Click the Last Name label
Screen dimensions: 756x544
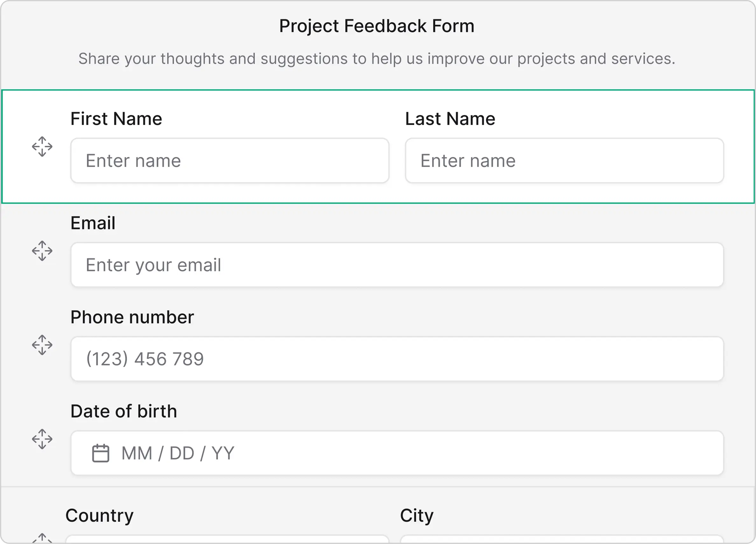point(450,119)
